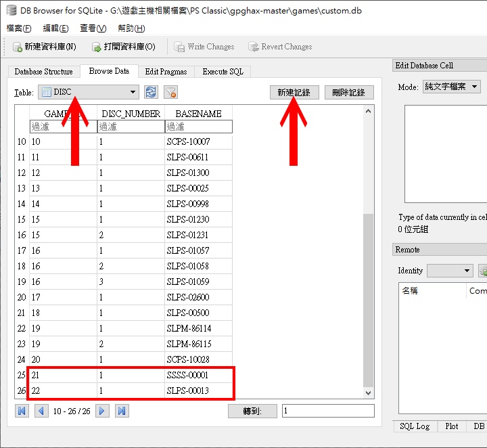The height and width of the screenshot is (448, 487).
Task: Click the New Database (新建資料庫) toolbar button
Action: tap(45, 47)
